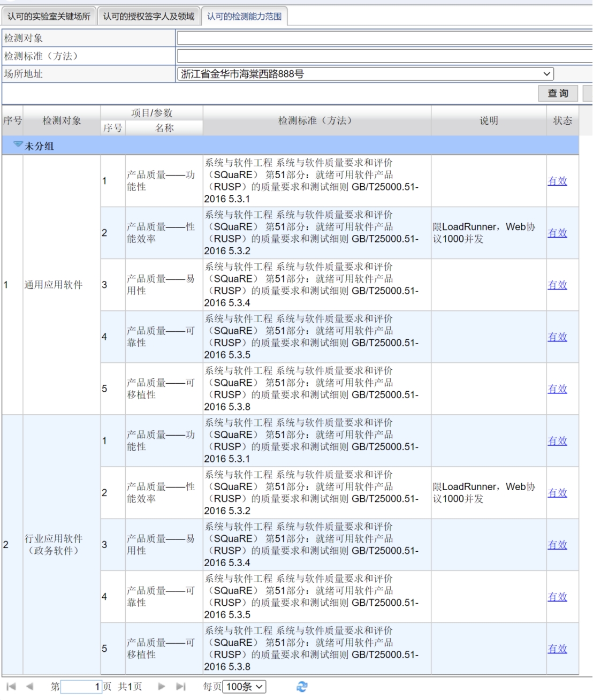This screenshot has width=593, height=700.
Task: Open 有效 link for 通用应用软件 性能效率 row
Action: click(557, 233)
